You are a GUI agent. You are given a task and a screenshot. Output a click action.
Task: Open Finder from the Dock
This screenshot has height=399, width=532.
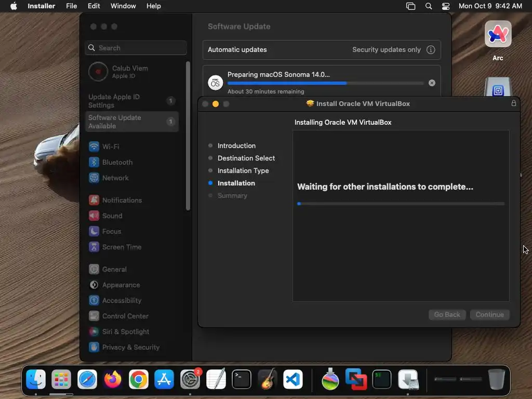(x=36, y=379)
